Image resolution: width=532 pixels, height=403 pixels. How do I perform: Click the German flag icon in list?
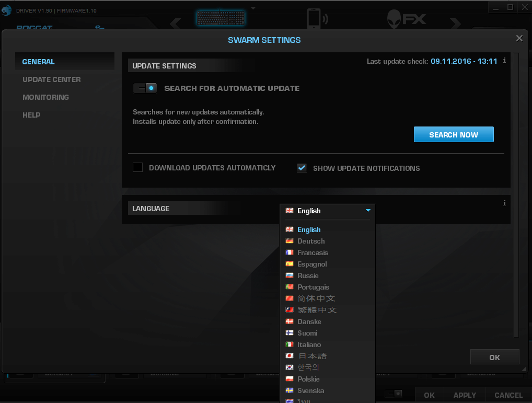[x=290, y=241]
